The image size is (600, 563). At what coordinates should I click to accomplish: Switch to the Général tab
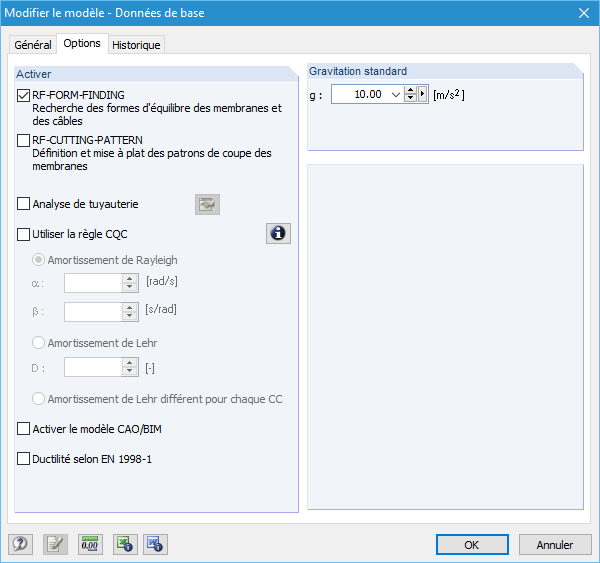click(33, 45)
